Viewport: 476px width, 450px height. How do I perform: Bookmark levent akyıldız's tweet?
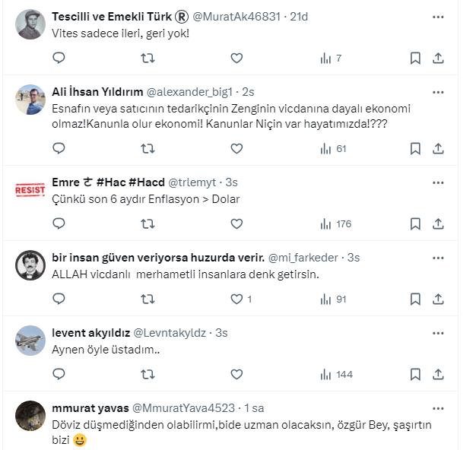point(415,374)
